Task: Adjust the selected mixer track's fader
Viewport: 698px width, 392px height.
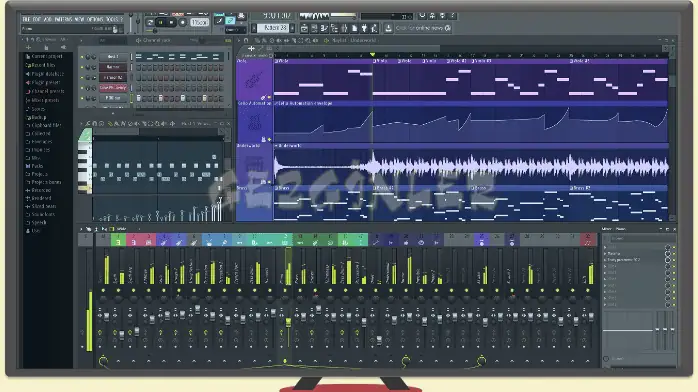Action: click(x=288, y=322)
